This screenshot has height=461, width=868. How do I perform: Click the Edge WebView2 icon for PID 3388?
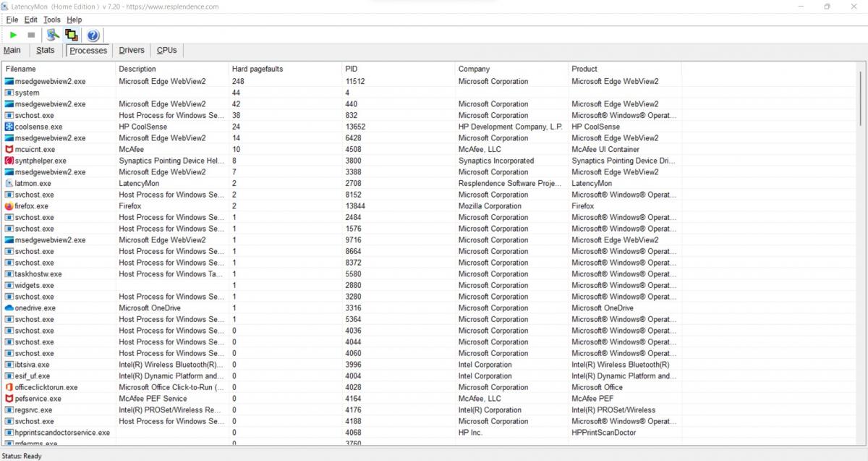(x=9, y=172)
